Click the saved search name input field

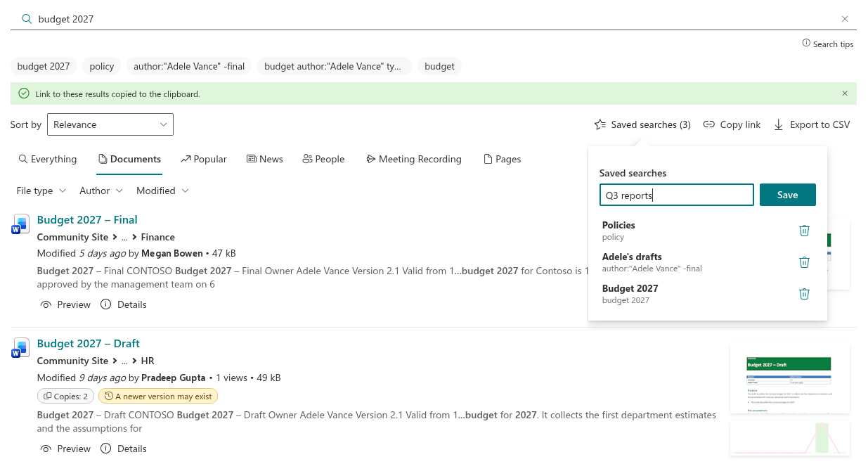[677, 195]
